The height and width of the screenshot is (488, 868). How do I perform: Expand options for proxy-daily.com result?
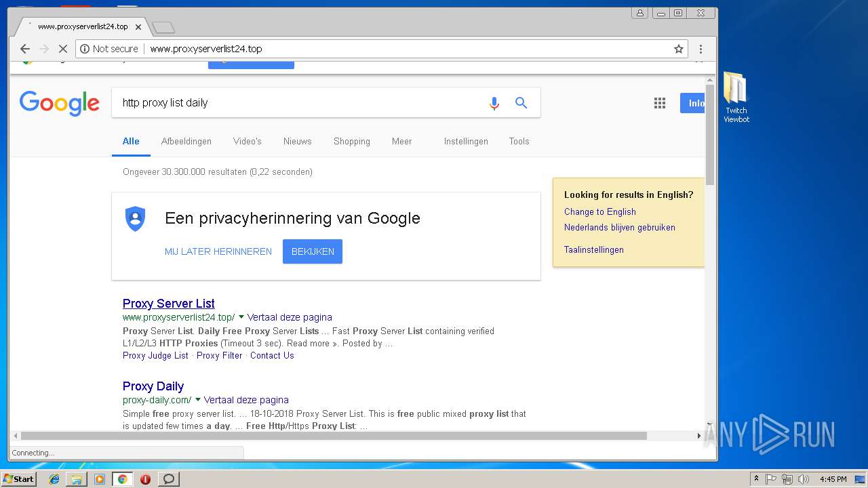pos(198,400)
